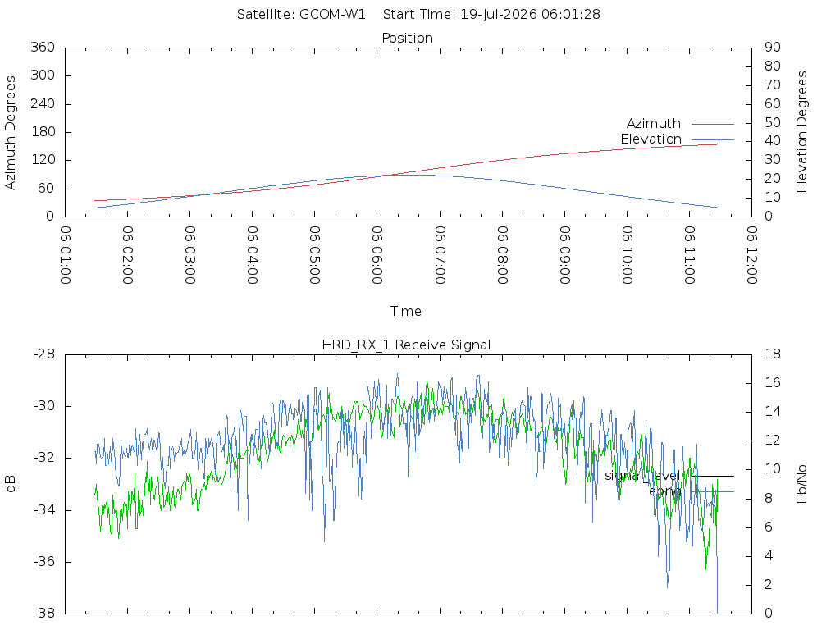The height and width of the screenshot is (630, 840).
Task: Click the 06:10:00 time tick label
Action: 628,255
